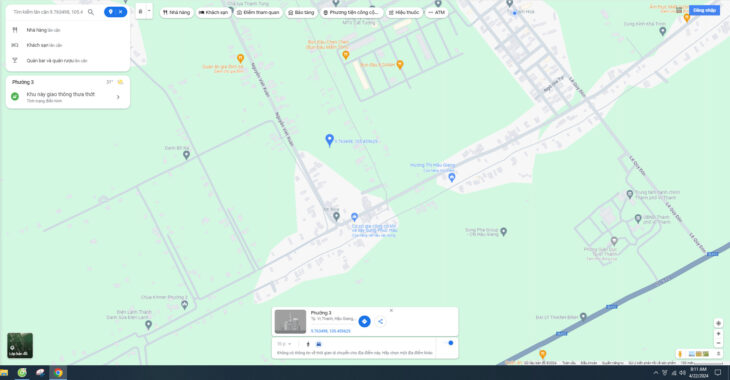Open the coordinates link in Phường 3 card
The image size is (730, 380).
click(x=331, y=331)
